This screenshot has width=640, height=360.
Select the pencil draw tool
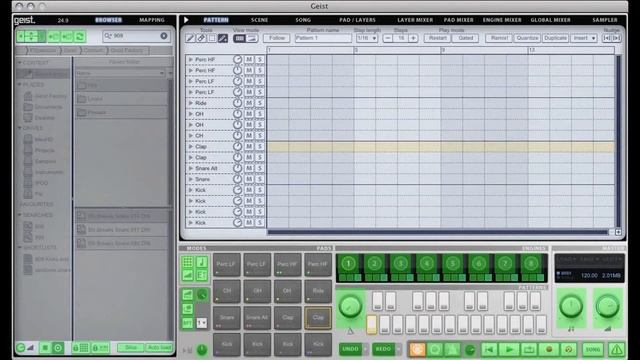190,38
